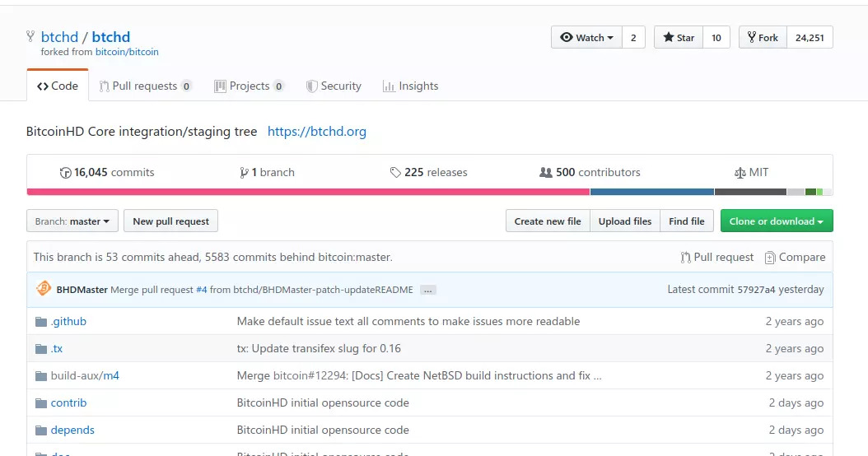Open the Clone or download dropdown

coord(777,221)
